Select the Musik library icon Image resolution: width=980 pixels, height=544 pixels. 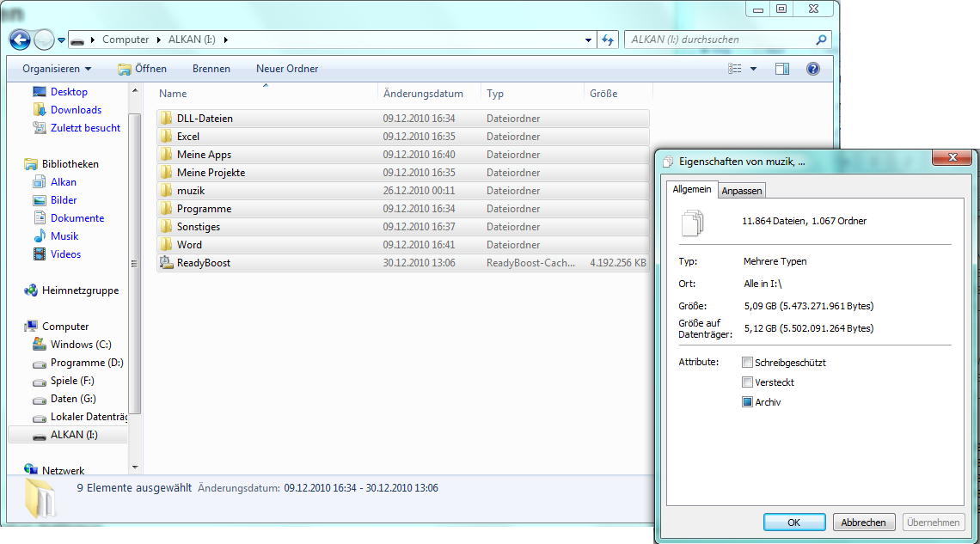click(40, 236)
